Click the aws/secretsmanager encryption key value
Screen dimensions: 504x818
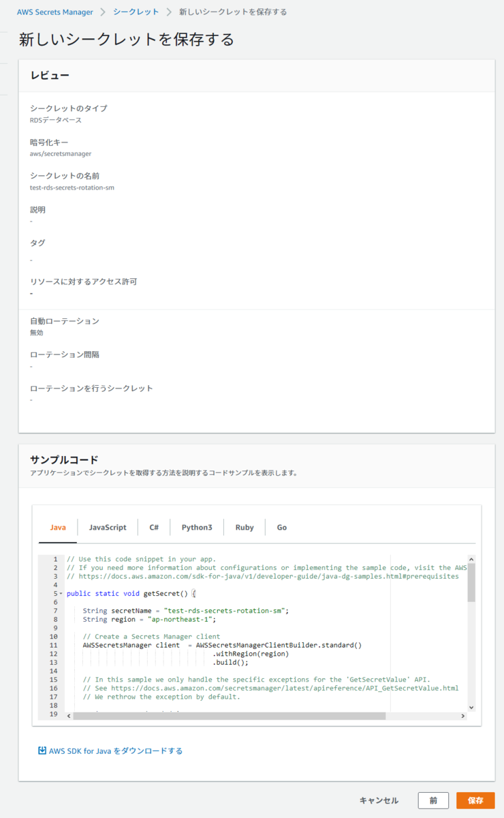[61, 153]
